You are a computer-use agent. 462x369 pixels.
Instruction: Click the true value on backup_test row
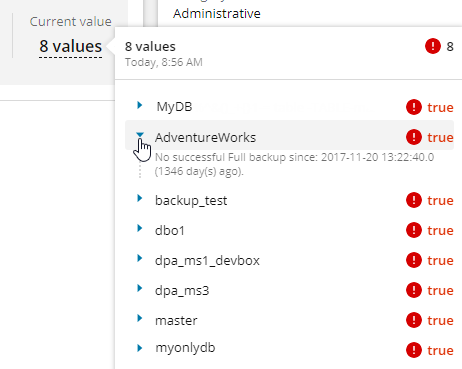click(x=440, y=200)
